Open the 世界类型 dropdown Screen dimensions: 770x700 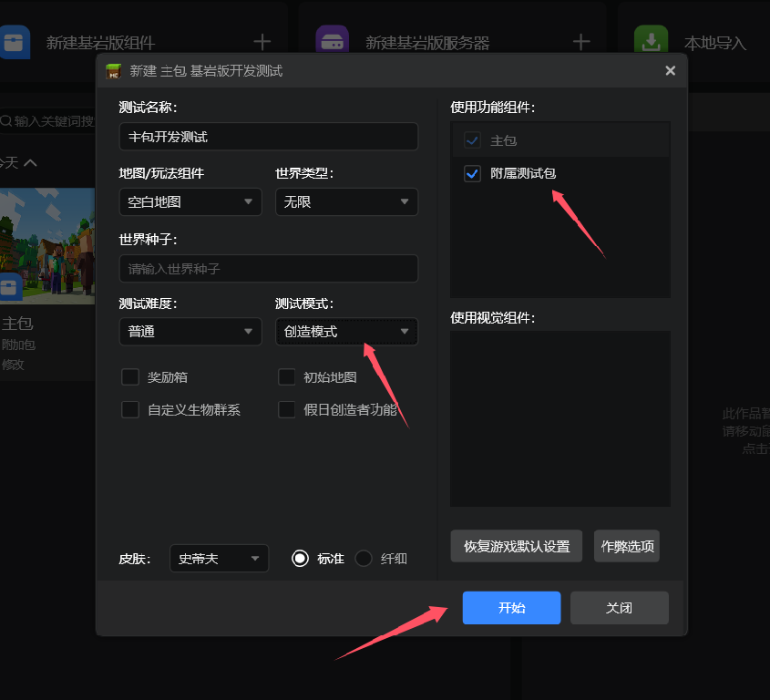pyautogui.click(x=346, y=202)
